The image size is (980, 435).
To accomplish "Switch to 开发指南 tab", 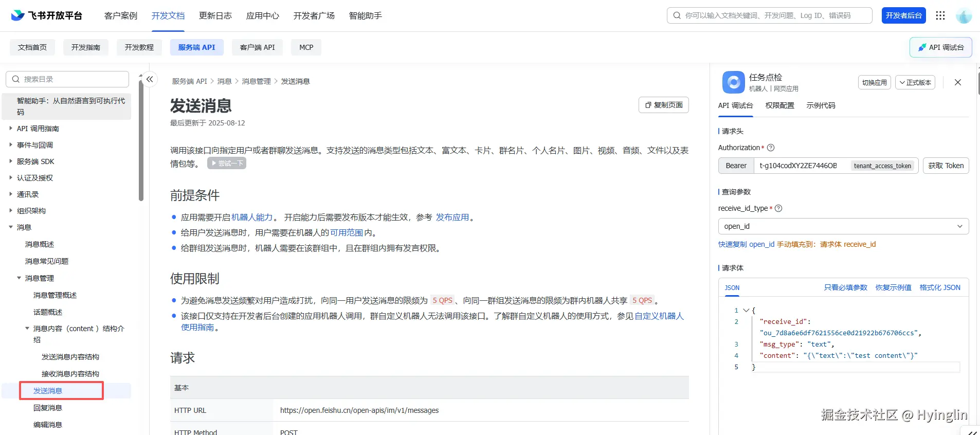I will click(x=86, y=47).
